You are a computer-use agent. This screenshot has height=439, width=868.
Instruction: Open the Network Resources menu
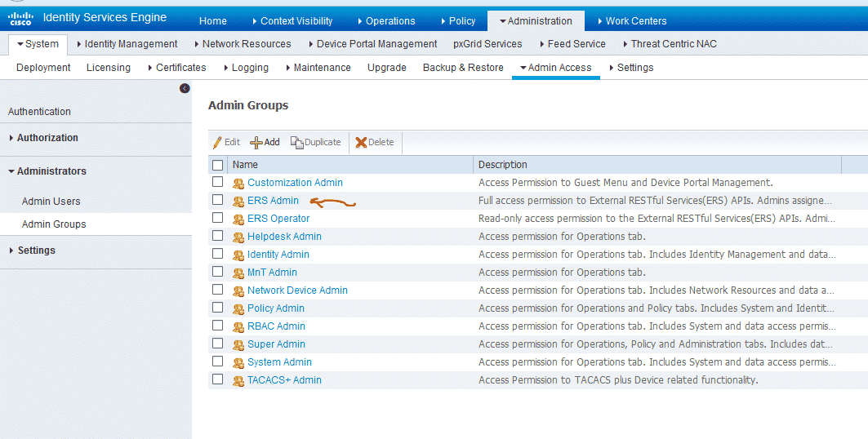click(x=243, y=44)
